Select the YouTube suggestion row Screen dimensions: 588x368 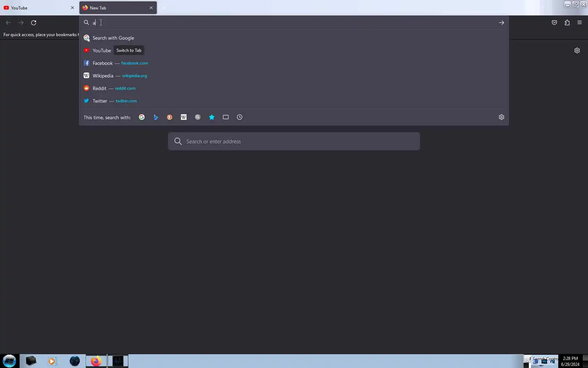point(294,50)
